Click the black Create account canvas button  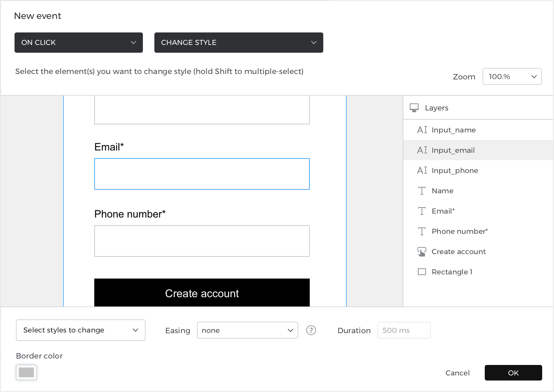point(202,293)
